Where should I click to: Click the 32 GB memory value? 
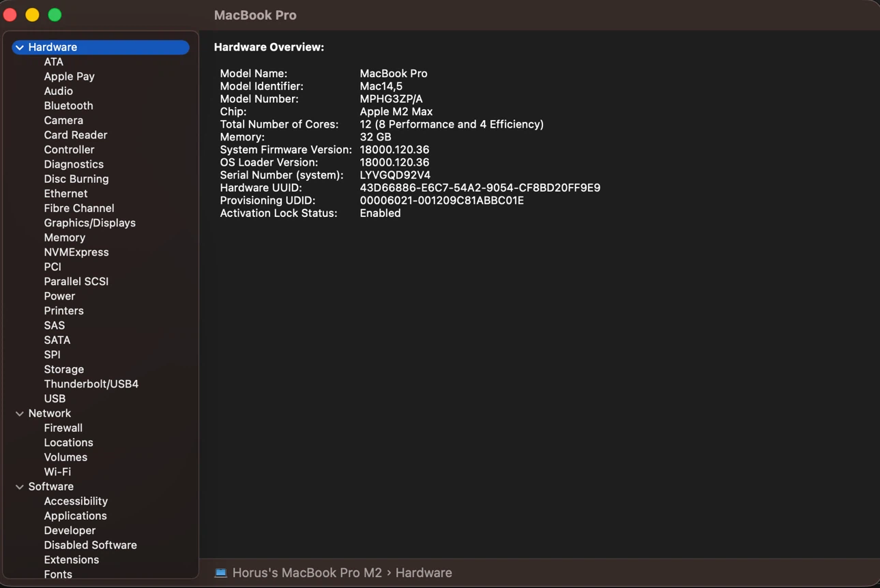coord(375,138)
